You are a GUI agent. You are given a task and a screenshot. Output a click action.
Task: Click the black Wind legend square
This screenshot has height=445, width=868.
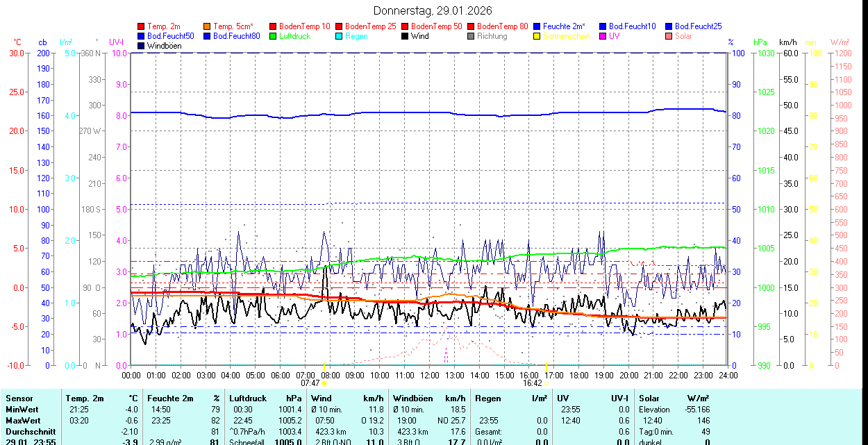click(x=405, y=36)
